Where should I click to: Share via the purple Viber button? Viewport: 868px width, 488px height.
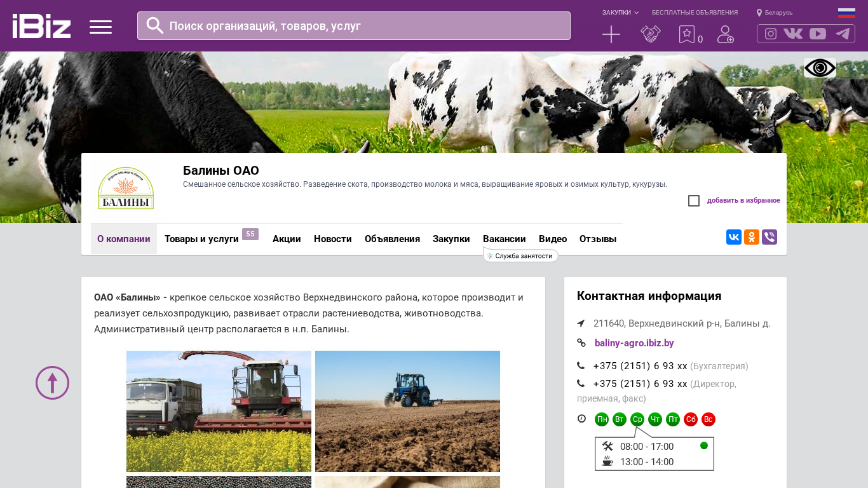770,237
